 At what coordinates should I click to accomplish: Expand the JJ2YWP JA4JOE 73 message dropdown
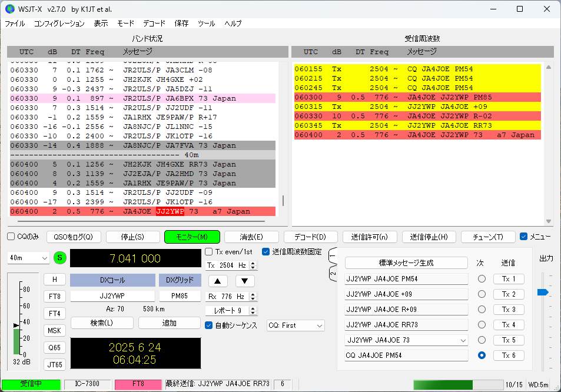tap(463, 340)
